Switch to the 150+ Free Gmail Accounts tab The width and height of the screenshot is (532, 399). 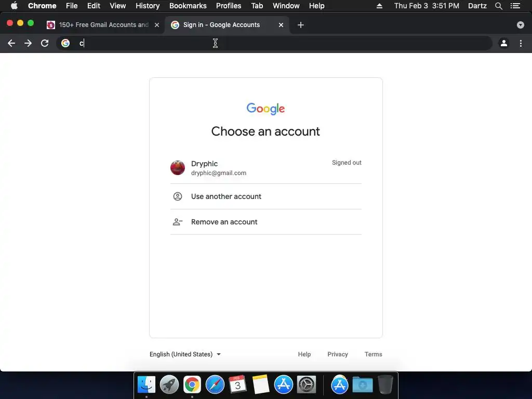[103, 25]
